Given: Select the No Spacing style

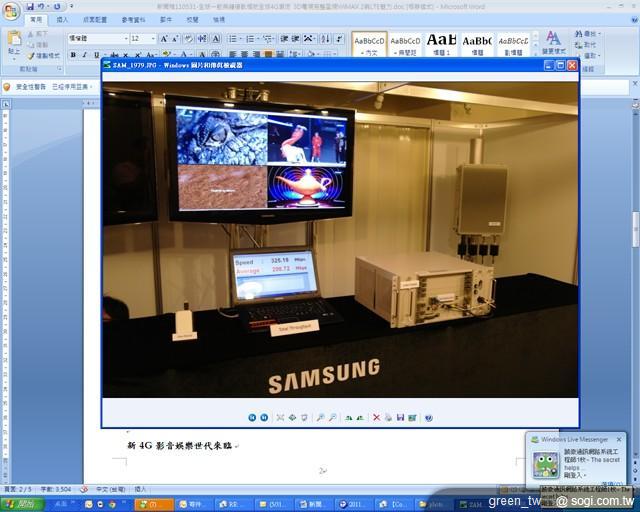Looking at the screenshot, I should [405, 45].
